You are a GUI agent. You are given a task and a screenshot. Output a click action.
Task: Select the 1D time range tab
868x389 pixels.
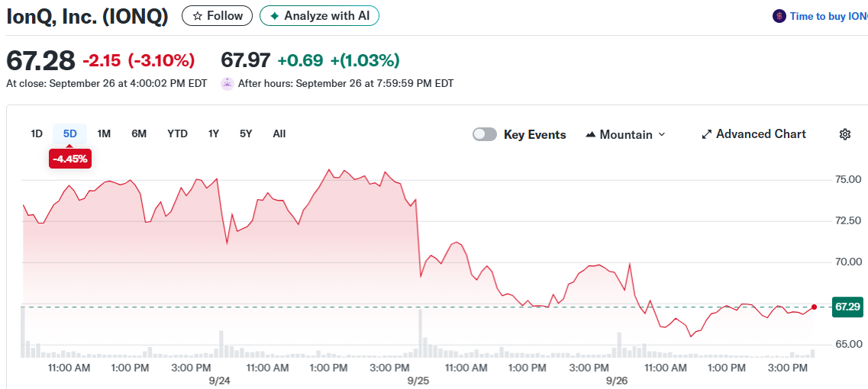coord(37,133)
